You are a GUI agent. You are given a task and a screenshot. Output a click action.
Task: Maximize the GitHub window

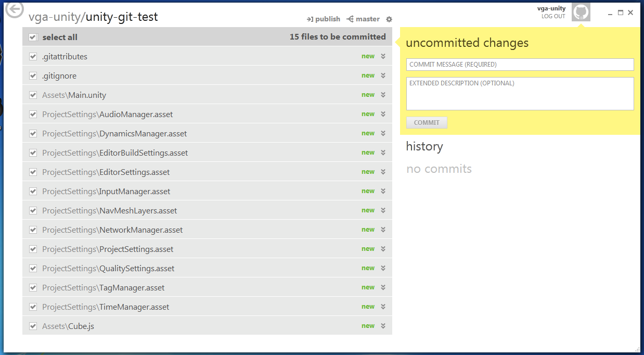621,12
